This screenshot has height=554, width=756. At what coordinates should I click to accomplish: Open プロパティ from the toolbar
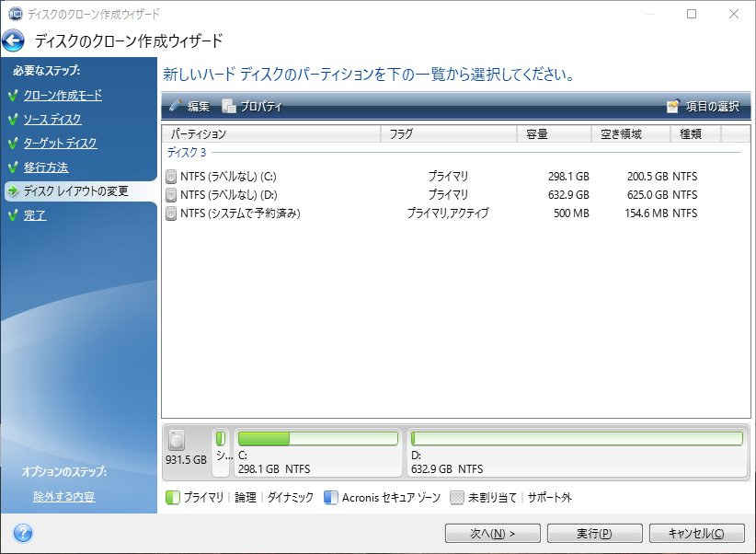click(252, 106)
